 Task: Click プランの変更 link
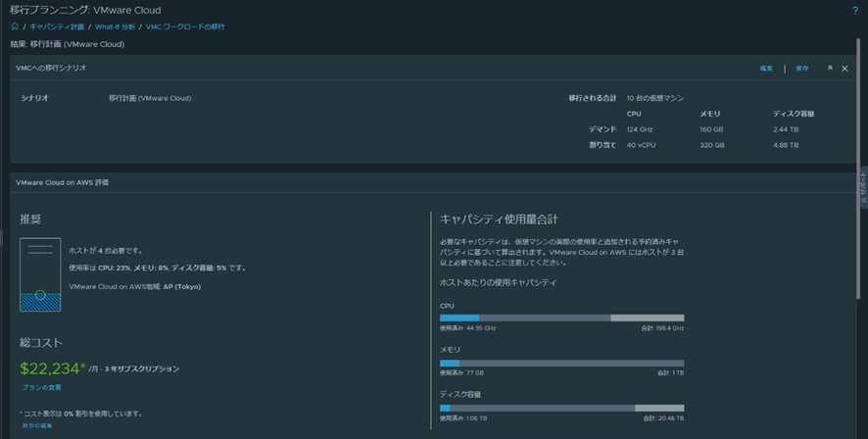(x=41, y=387)
